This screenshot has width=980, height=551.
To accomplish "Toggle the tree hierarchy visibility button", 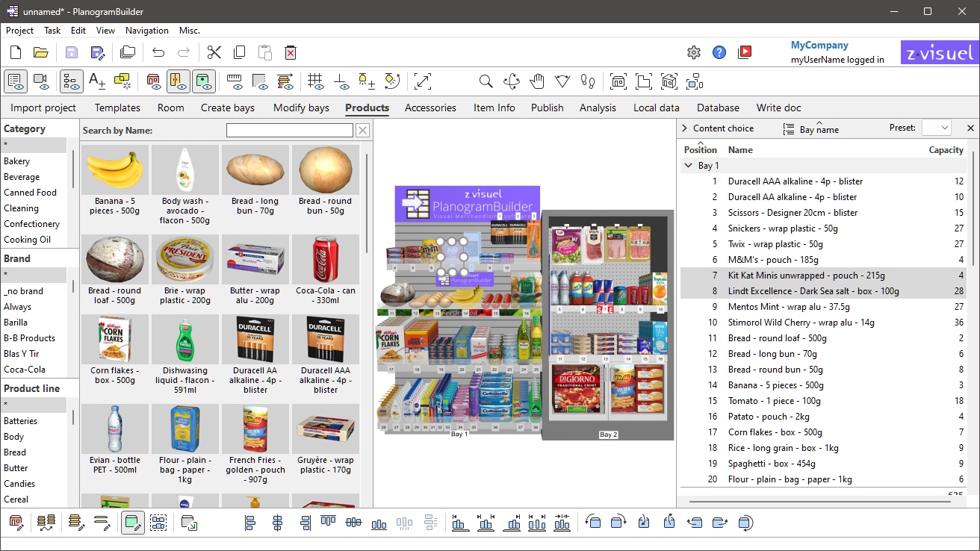I will 72,81.
